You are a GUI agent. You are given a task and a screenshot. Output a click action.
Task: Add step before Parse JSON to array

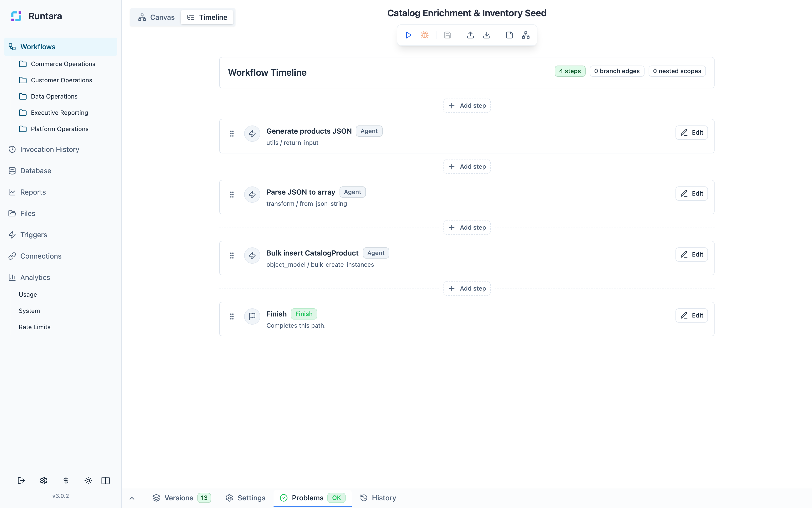click(467, 167)
